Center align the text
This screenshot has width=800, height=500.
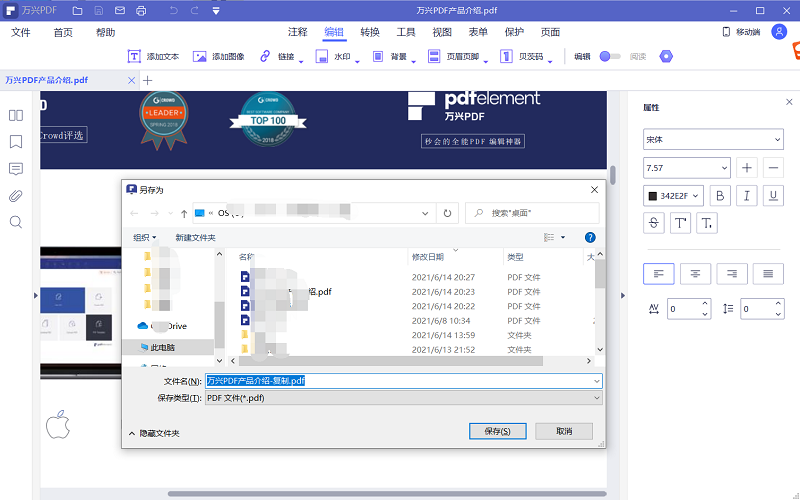(x=696, y=273)
